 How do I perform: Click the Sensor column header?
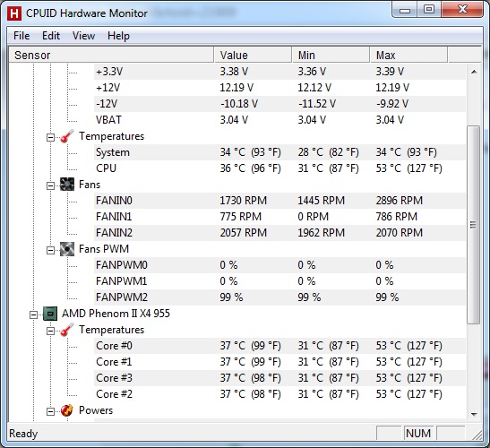tap(111, 55)
